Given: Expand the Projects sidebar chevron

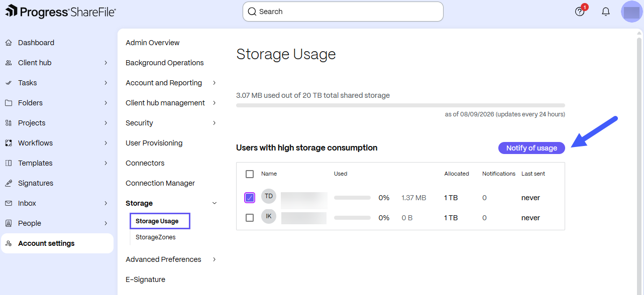Looking at the screenshot, I should tap(105, 123).
